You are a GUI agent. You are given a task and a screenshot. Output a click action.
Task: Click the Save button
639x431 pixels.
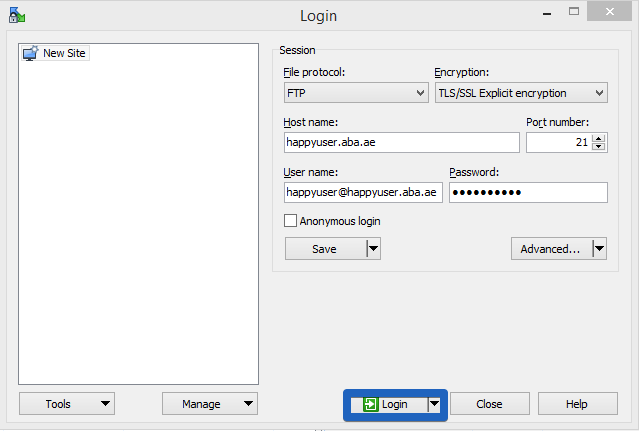coord(326,248)
